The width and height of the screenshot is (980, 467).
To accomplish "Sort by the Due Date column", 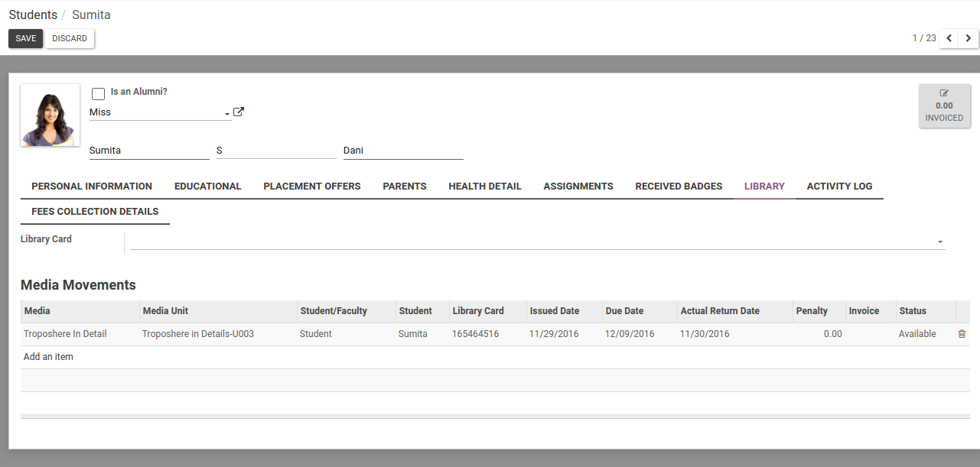I will [640, 311].
